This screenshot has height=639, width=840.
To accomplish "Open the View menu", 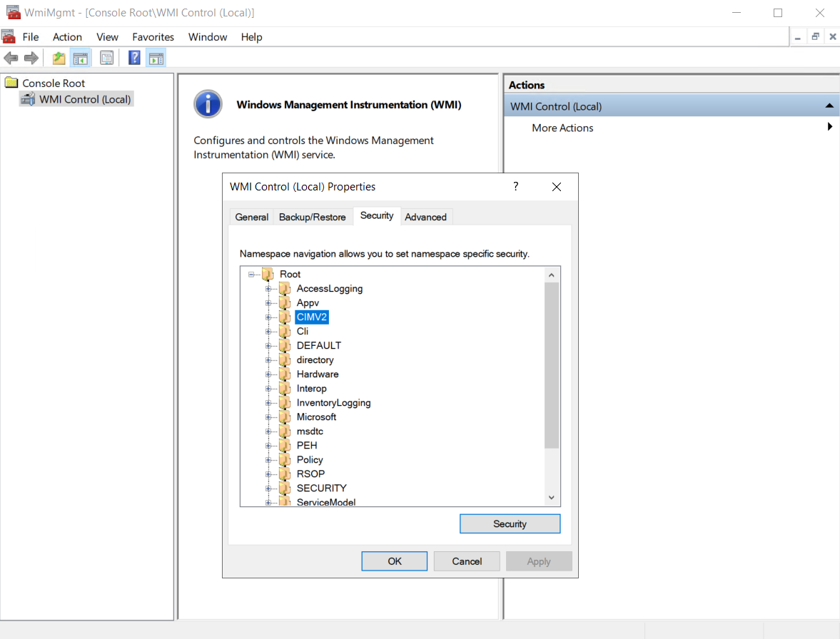I will point(107,37).
